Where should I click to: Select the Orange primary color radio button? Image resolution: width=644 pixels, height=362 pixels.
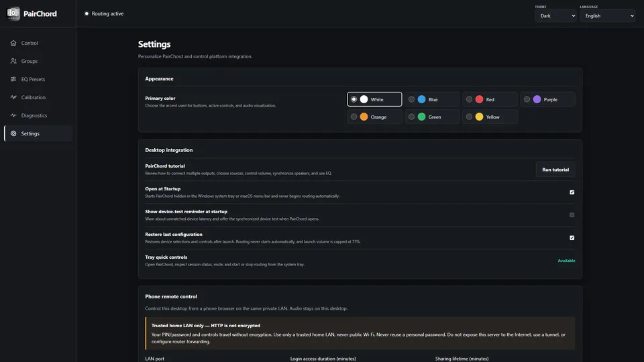point(354,117)
